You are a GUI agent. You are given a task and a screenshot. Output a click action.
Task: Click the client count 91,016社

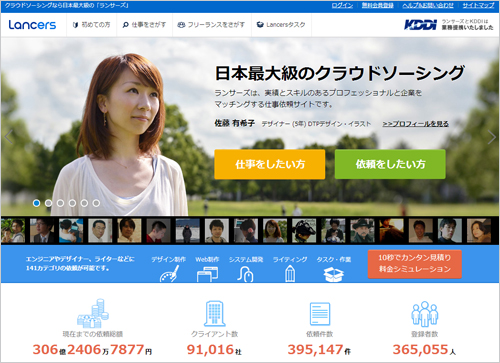214,350
